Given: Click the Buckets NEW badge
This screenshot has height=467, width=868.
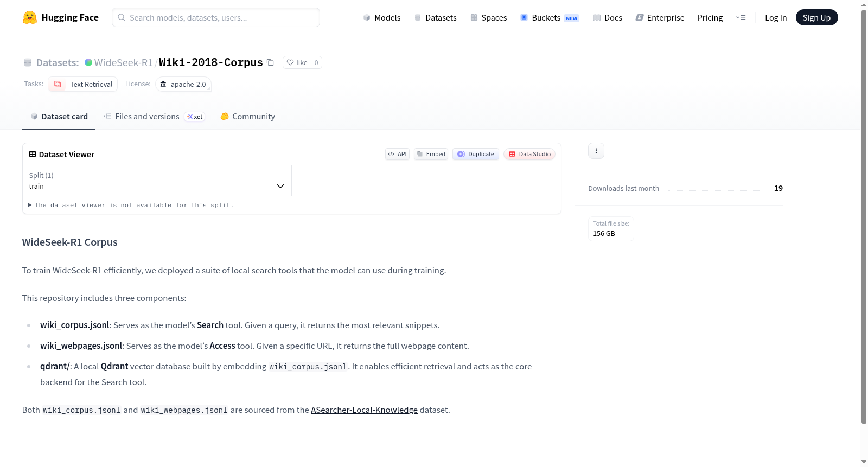Looking at the screenshot, I should point(572,18).
